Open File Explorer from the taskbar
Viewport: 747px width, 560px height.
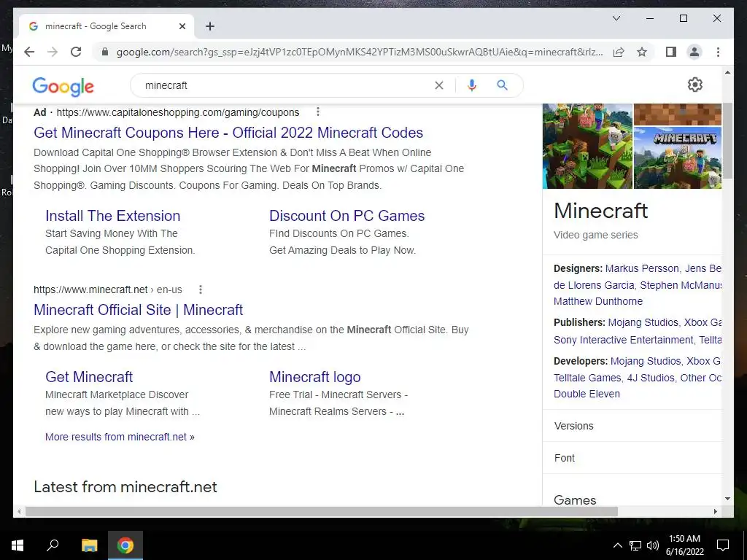coord(89,545)
